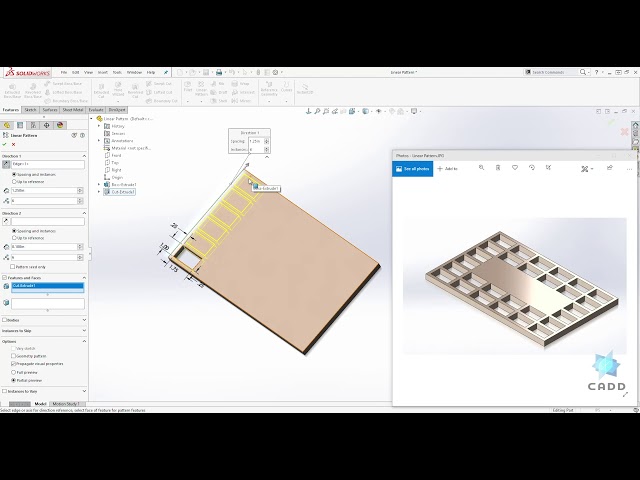Click the Direction 2 reverse direction icon
The image size is (640, 480).
[x=6, y=221]
